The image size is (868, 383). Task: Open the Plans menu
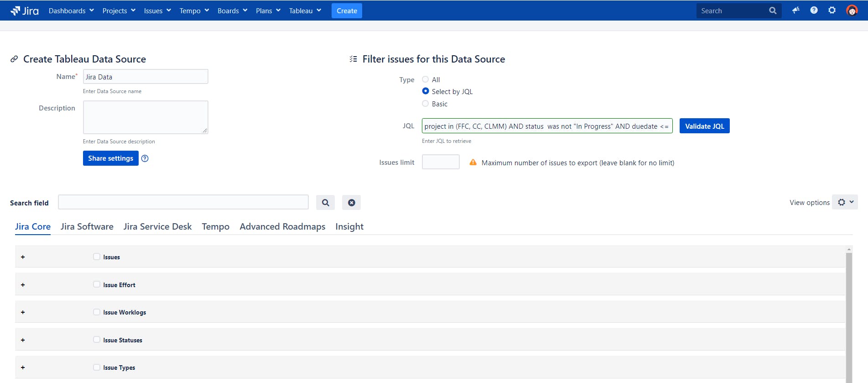click(x=268, y=10)
